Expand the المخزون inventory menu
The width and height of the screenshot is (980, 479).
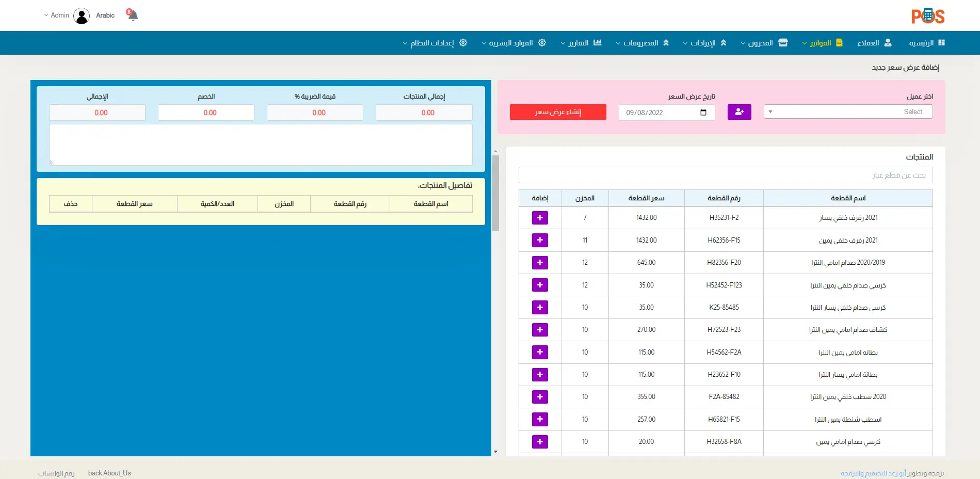click(x=764, y=43)
